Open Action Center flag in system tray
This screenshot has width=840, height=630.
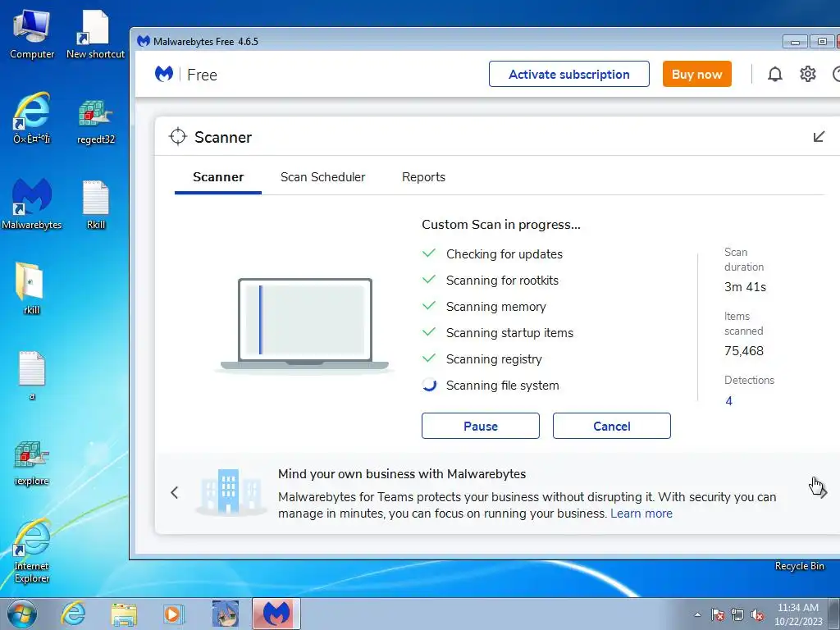(x=718, y=615)
